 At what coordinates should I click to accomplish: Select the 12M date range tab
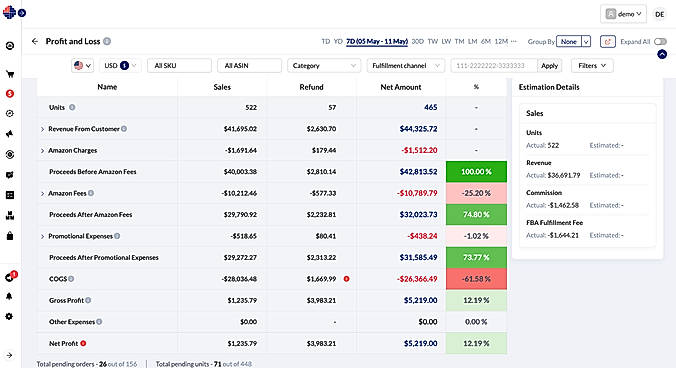point(501,41)
